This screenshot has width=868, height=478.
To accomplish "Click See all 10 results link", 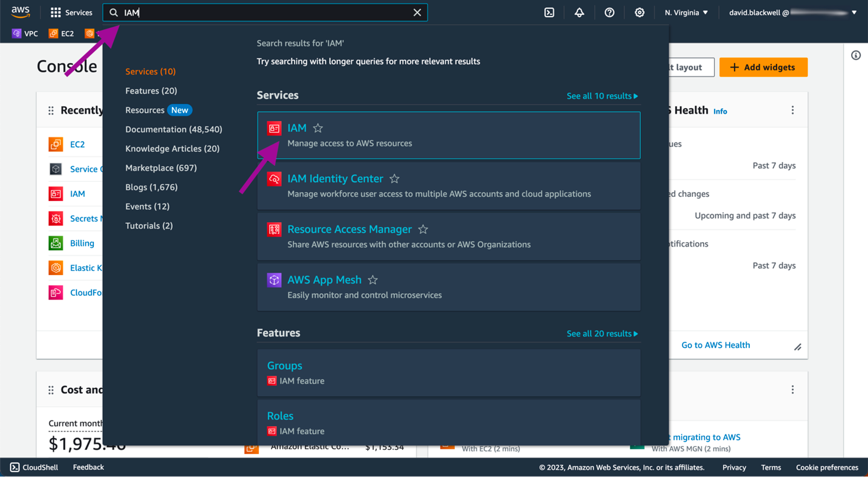I will 602,96.
